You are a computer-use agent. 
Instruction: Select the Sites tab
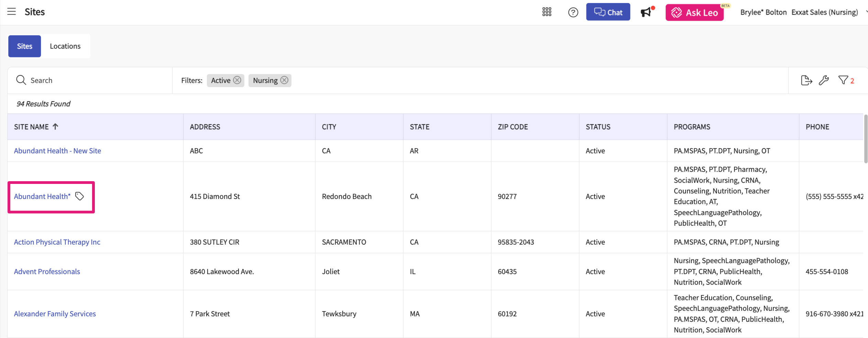tap(25, 46)
